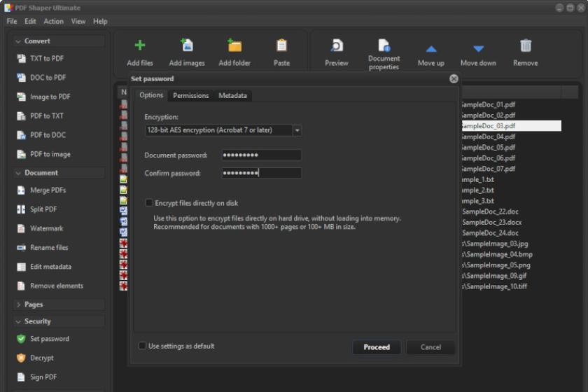Select SampleDoc_01.pdf in file list
Image resolution: width=588 pixels, height=392 pixels.
tap(488, 104)
